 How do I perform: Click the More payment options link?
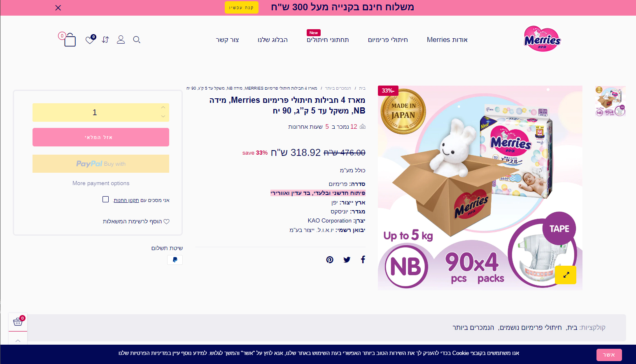[x=101, y=183]
